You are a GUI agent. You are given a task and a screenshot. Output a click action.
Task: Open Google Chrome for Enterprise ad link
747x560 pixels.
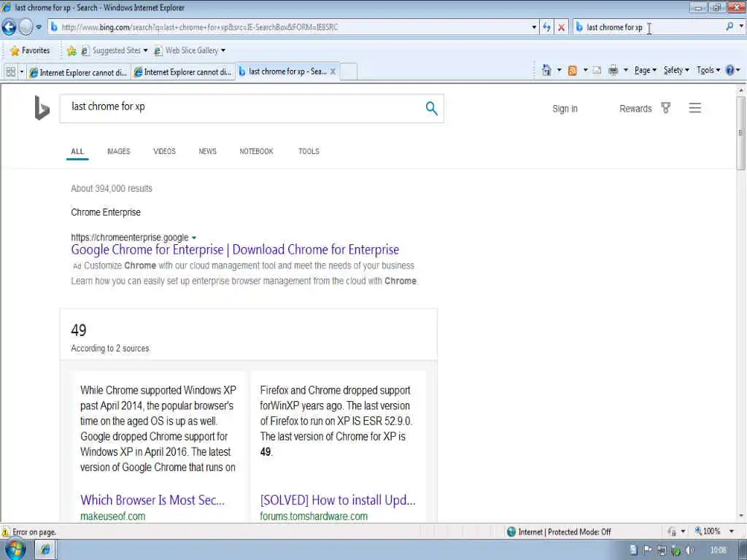pos(235,249)
